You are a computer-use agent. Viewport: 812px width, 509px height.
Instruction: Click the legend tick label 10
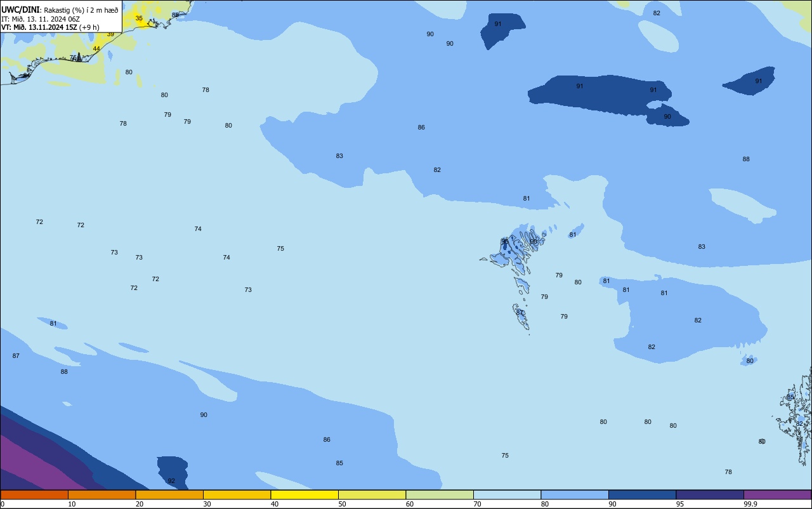click(x=72, y=504)
